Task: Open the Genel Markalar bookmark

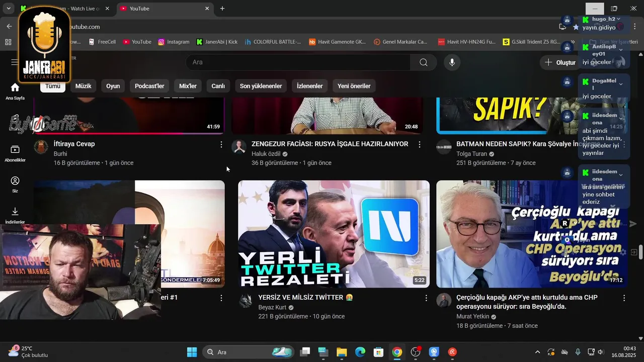Action: 400,42
